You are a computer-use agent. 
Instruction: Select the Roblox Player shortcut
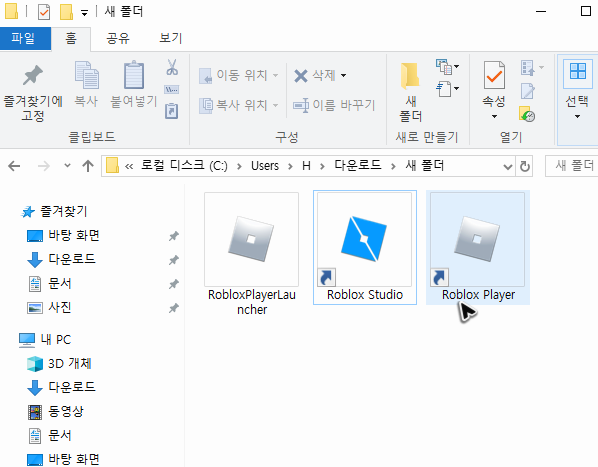click(x=477, y=247)
